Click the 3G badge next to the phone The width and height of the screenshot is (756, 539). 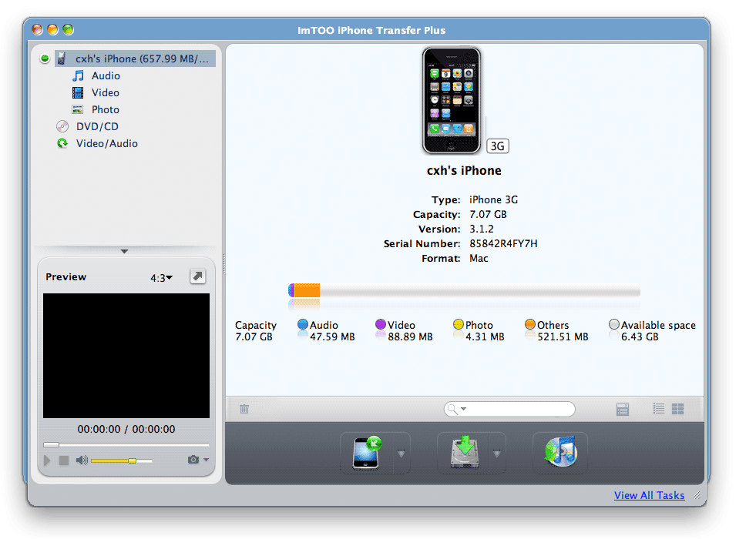pyautogui.click(x=498, y=146)
